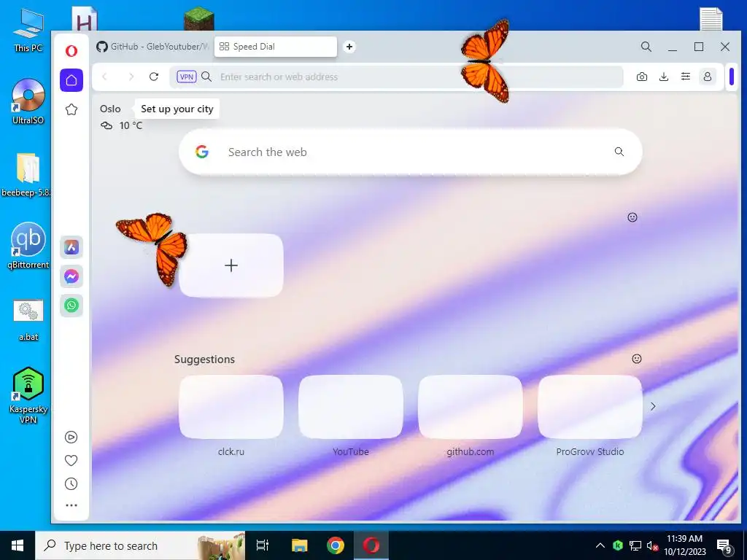Image resolution: width=747 pixels, height=560 pixels.
Task: Reload the current page
Action: tap(154, 77)
